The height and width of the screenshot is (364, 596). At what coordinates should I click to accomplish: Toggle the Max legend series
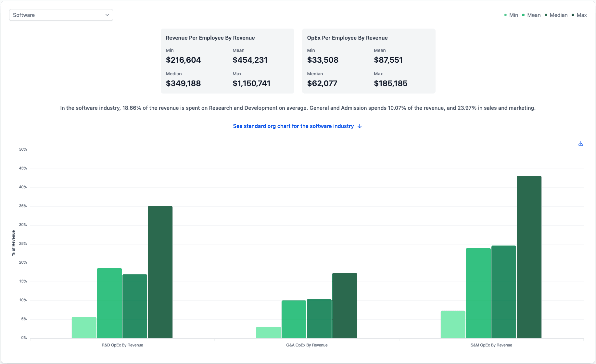tap(579, 15)
